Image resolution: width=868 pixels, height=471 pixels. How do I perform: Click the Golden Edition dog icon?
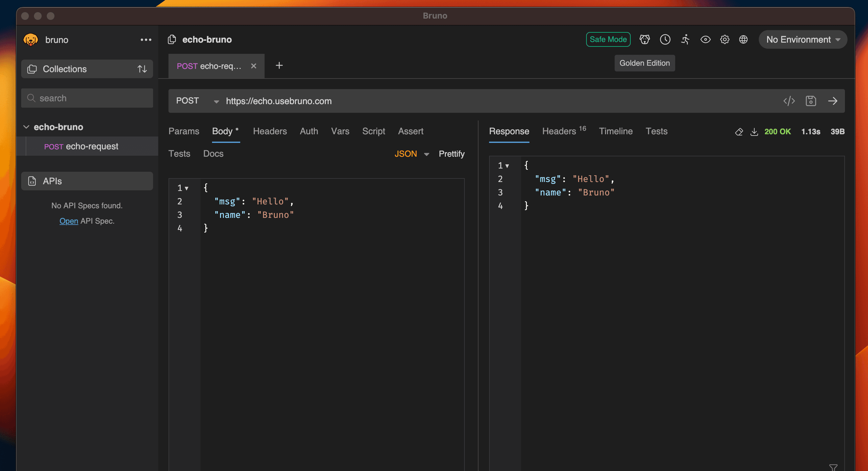pyautogui.click(x=644, y=39)
